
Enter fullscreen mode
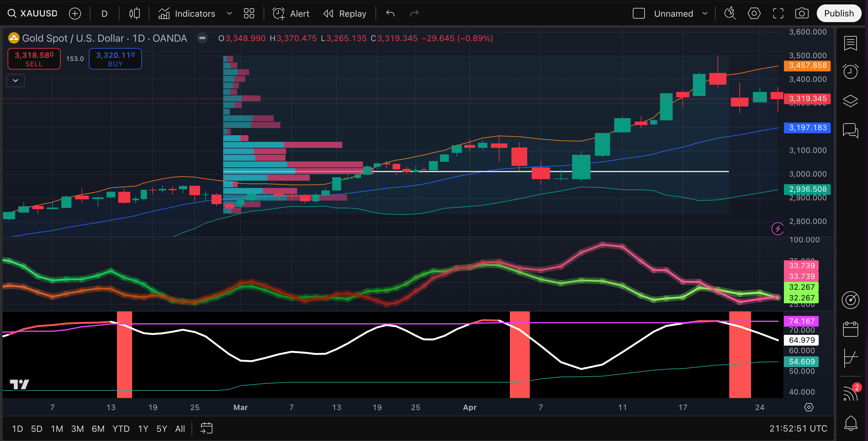pyautogui.click(x=778, y=14)
